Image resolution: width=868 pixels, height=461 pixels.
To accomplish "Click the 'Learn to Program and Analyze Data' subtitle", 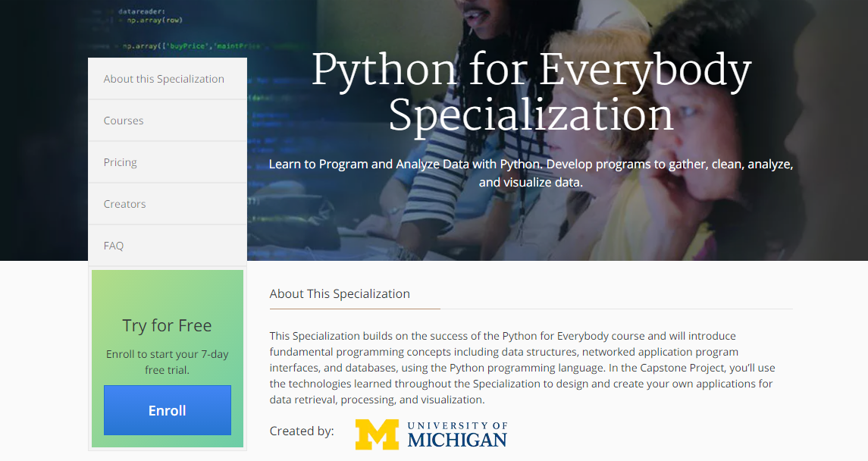I will coord(531,173).
